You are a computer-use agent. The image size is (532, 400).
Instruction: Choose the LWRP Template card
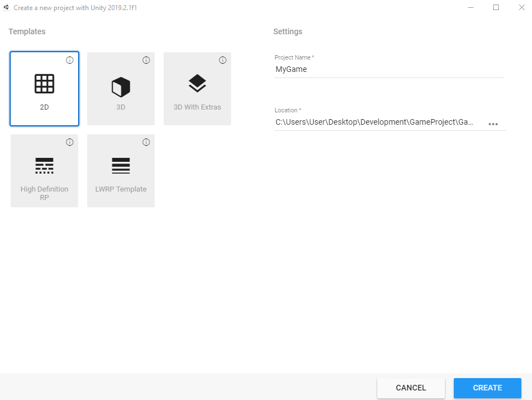pyautogui.click(x=121, y=171)
